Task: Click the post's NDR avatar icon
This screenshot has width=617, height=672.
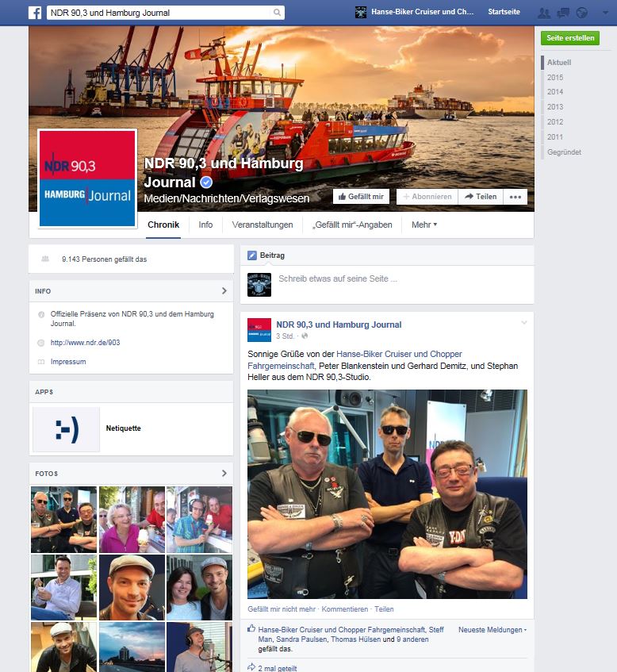Action: (259, 329)
